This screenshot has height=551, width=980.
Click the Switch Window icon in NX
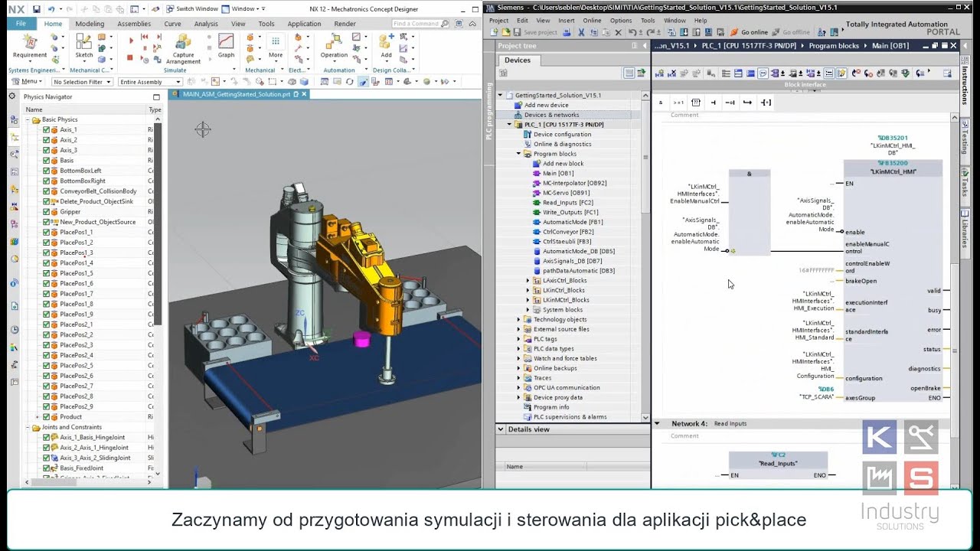(x=170, y=8)
